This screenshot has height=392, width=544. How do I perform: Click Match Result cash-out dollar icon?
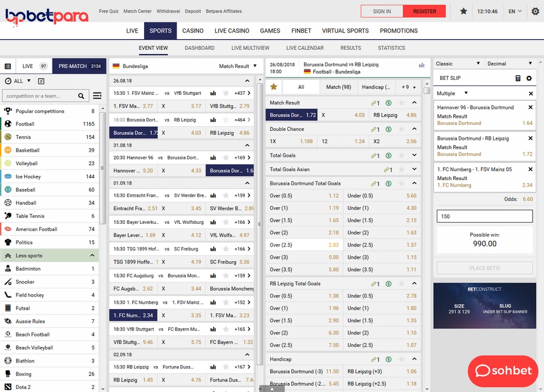389,103
